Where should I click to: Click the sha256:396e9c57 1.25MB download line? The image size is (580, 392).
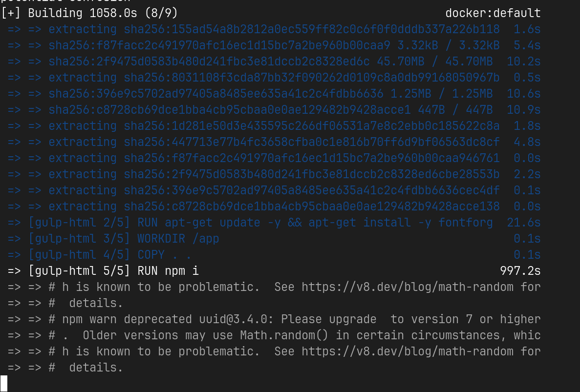[x=274, y=94]
